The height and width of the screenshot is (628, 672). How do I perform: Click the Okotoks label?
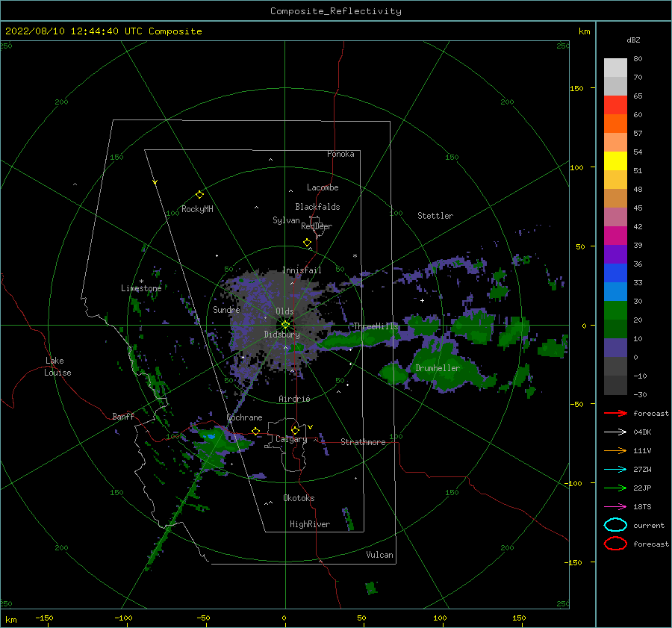(299, 498)
